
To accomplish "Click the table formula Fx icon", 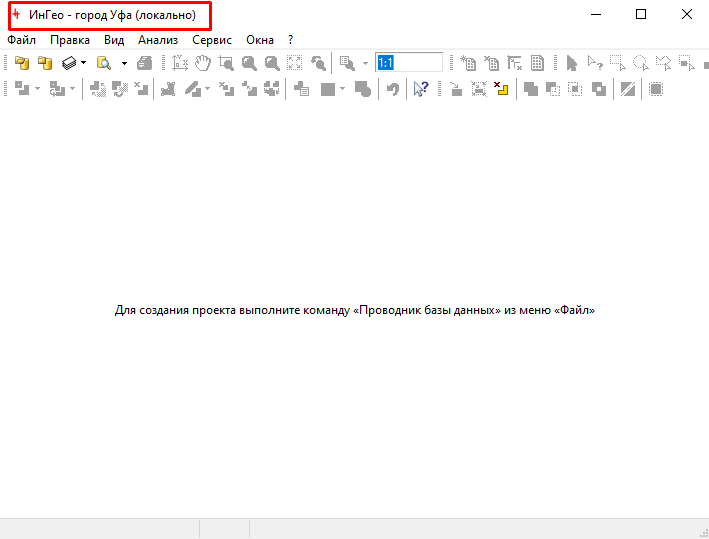I will point(515,63).
